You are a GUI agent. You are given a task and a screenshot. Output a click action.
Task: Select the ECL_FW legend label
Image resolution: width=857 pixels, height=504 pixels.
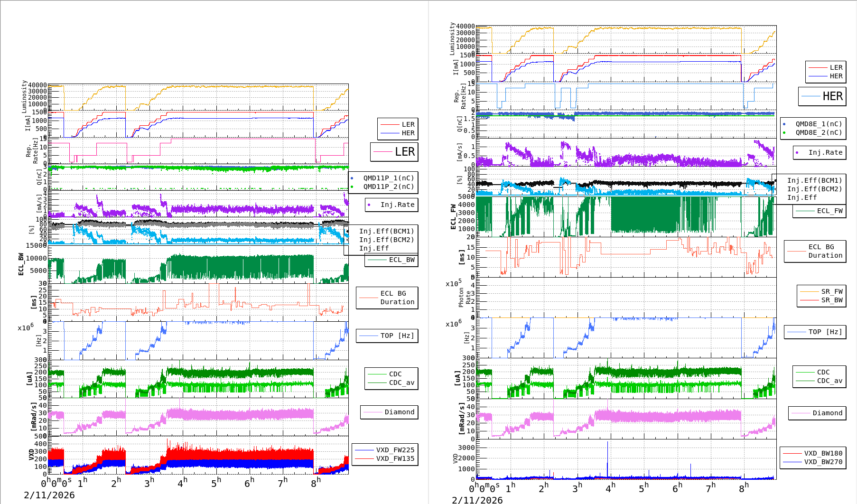829,211
